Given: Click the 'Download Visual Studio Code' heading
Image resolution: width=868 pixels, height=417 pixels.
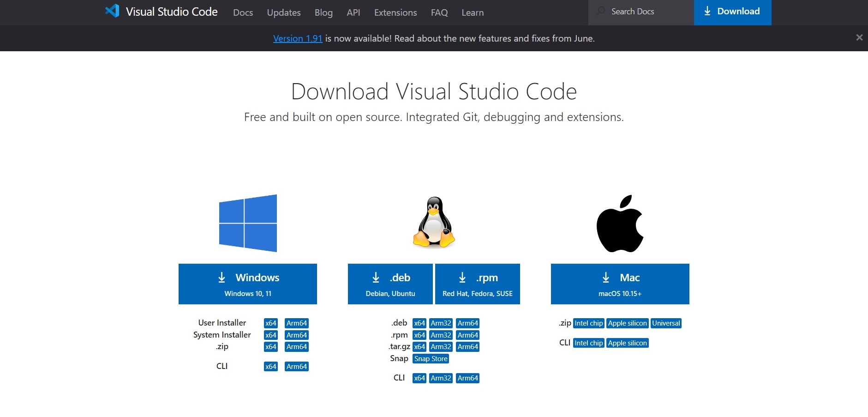Looking at the screenshot, I should [x=434, y=91].
